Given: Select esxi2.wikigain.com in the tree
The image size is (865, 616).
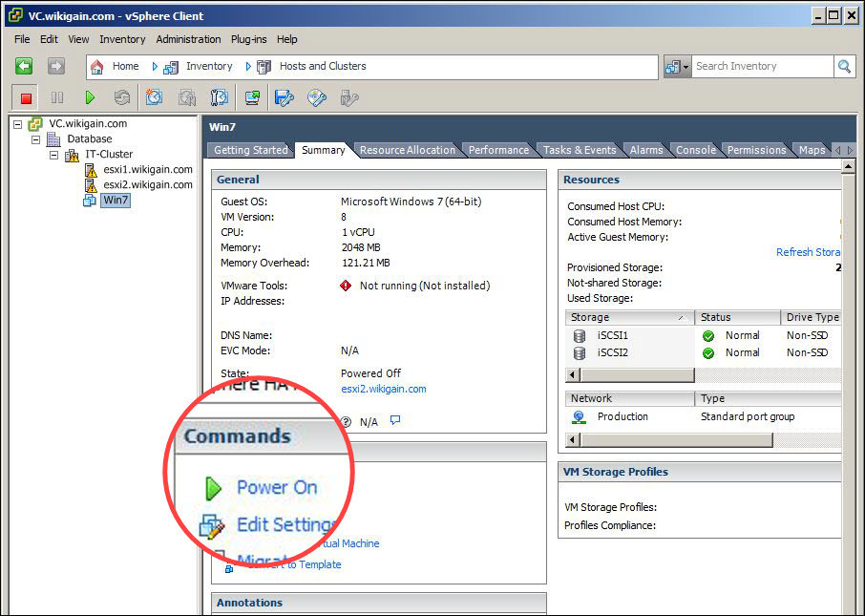Looking at the screenshot, I should click(x=148, y=185).
